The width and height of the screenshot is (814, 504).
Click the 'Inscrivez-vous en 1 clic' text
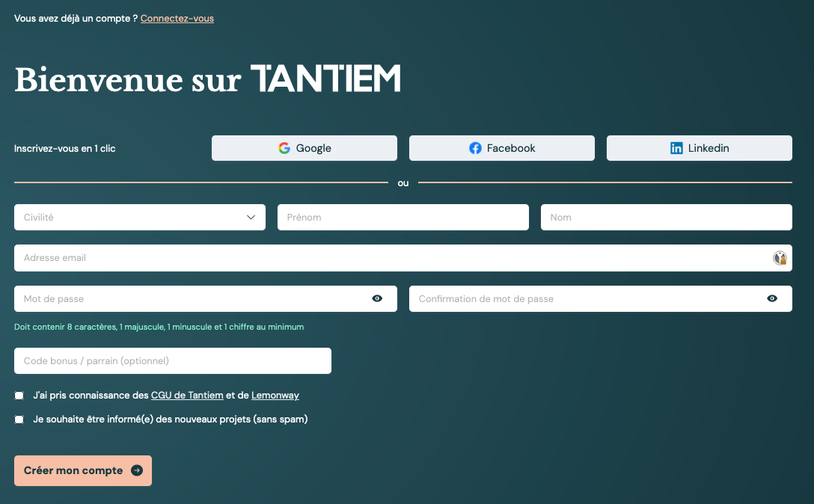pos(65,149)
